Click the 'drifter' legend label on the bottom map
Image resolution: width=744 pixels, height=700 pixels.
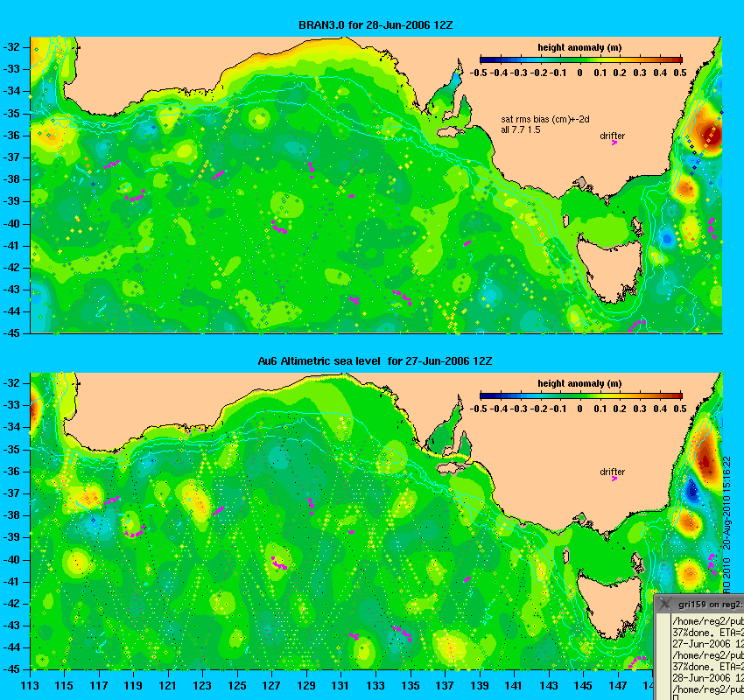pyautogui.click(x=612, y=472)
